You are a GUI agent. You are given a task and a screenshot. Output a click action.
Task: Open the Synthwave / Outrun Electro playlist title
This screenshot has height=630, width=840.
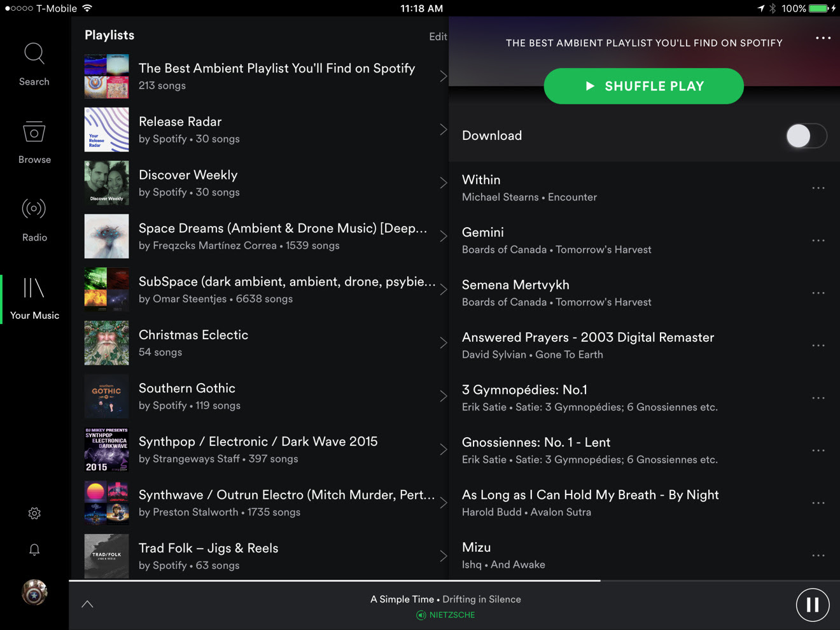coord(287,495)
